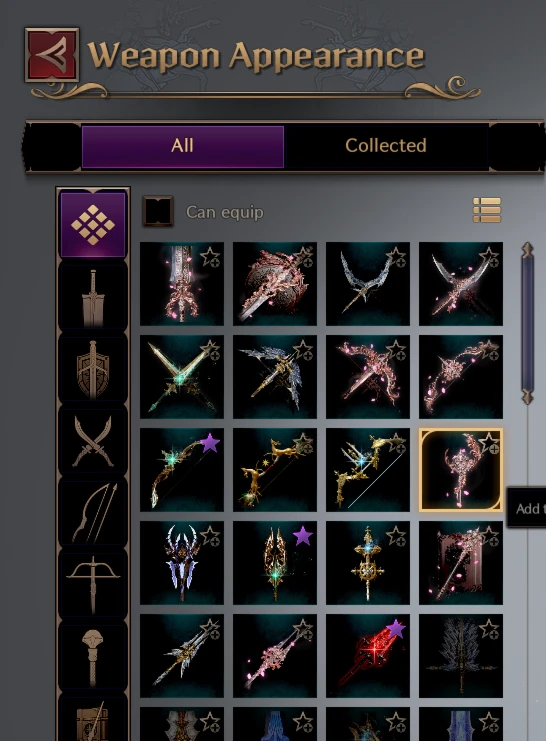Enable the Can equip checkbox
The image size is (546, 741).
tap(158, 211)
